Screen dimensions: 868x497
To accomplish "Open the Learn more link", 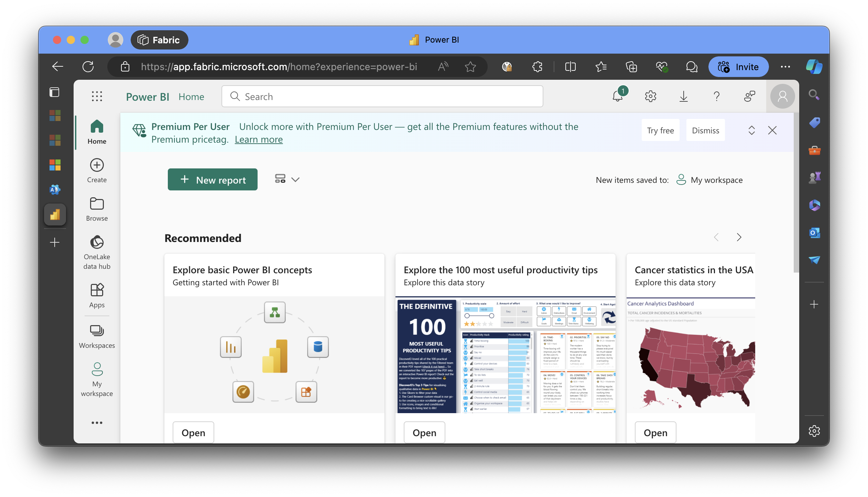I will coord(259,139).
